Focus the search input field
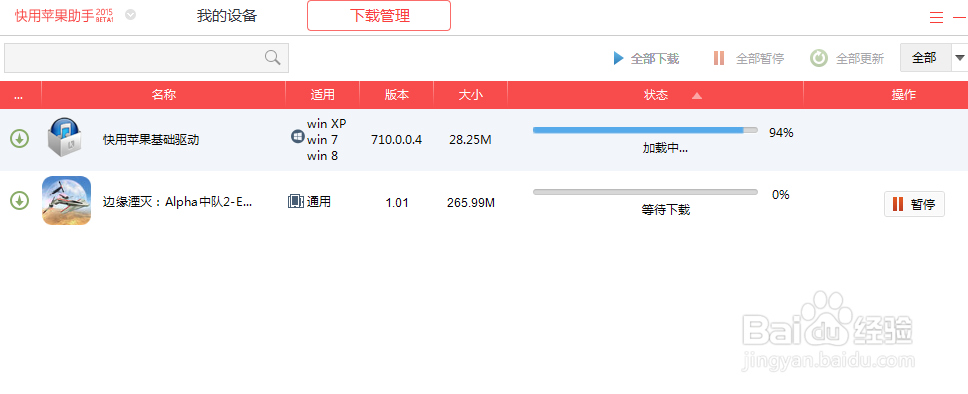This screenshot has width=968, height=394. pyautogui.click(x=146, y=58)
